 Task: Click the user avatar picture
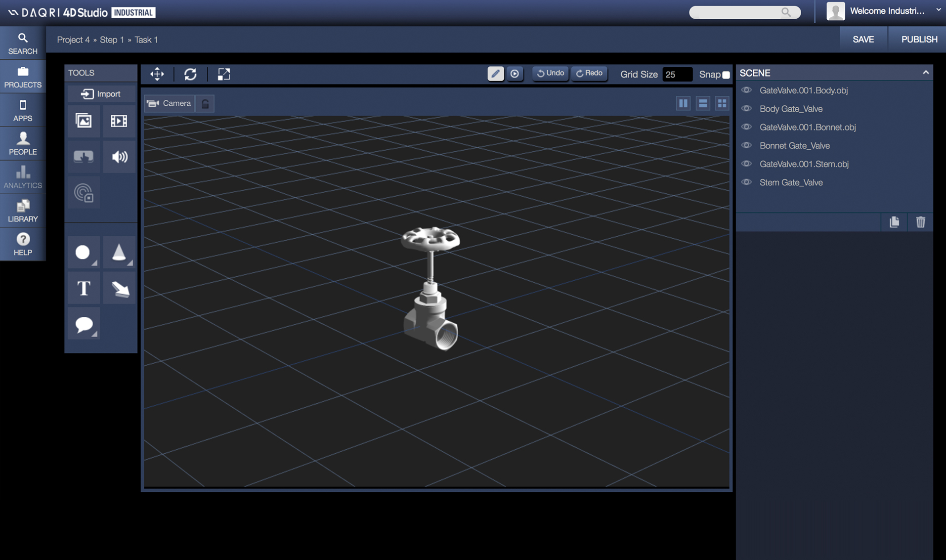(835, 11)
